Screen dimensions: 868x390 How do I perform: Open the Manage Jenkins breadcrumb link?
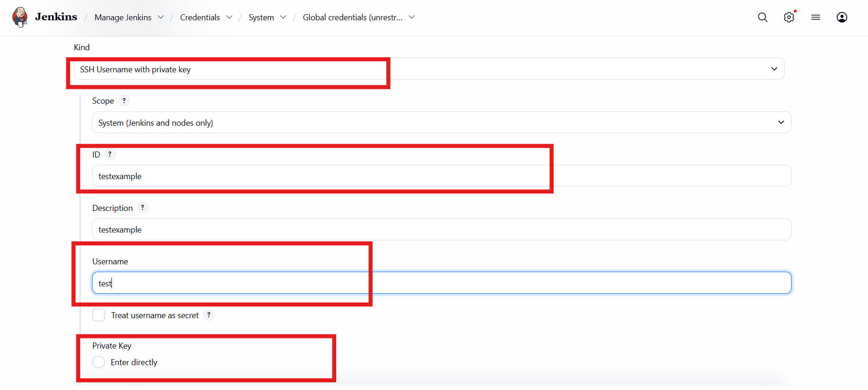point(123,17)
